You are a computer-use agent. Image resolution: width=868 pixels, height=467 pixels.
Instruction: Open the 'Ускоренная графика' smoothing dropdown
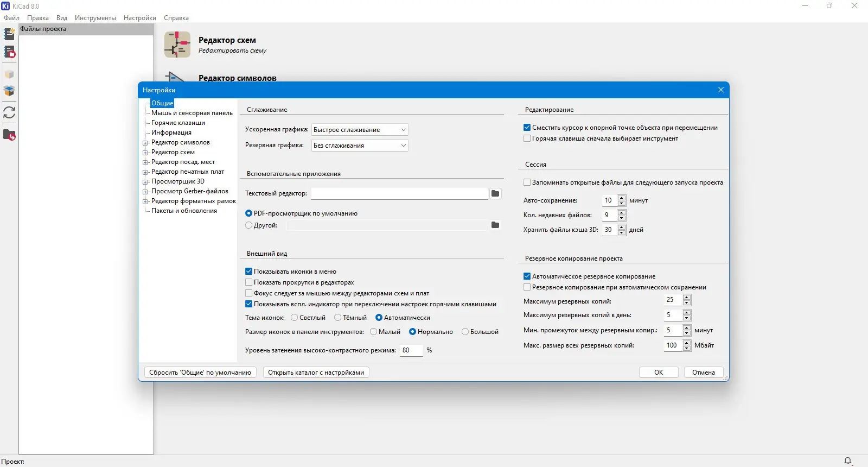pos(360,130)
